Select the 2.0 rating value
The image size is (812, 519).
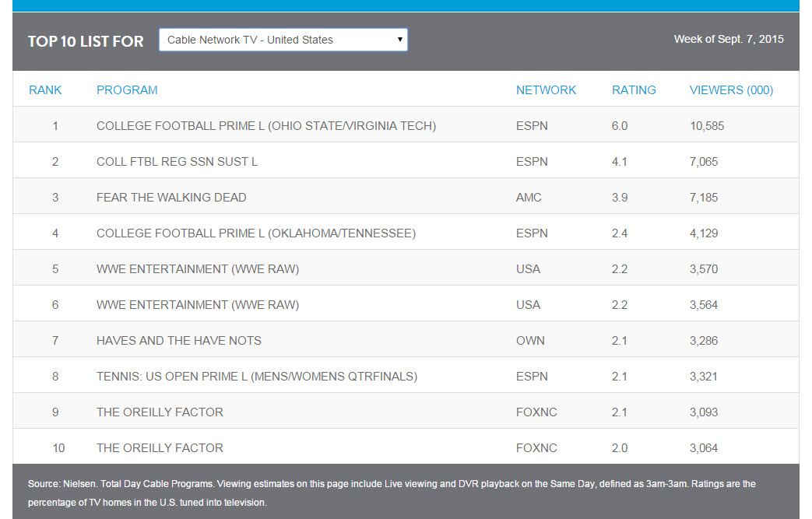pyautogui.click(x=620, y=447)
